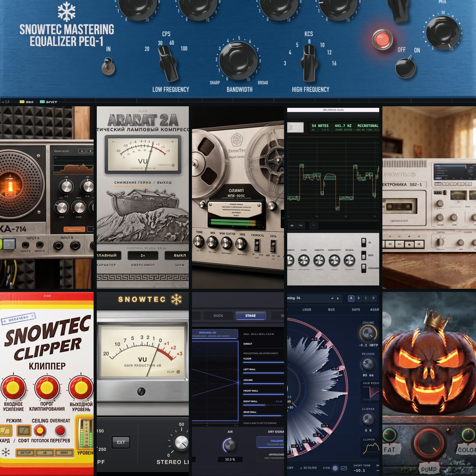Image resolution: width=476 pixels, height=476 pixels.
Task: Click the 2x oversampling button on Ararat 2A
Action: pos(143,255)
